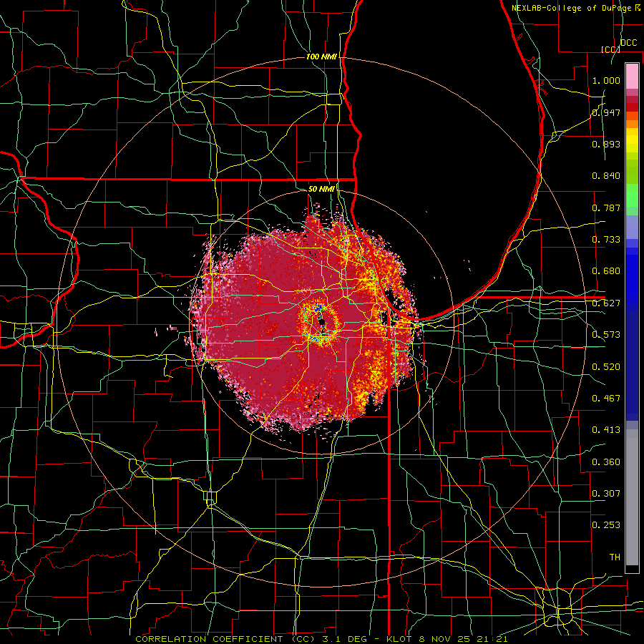Click the 1.000 value on the scale
The image size is (644, 644).
coord(606,80)
